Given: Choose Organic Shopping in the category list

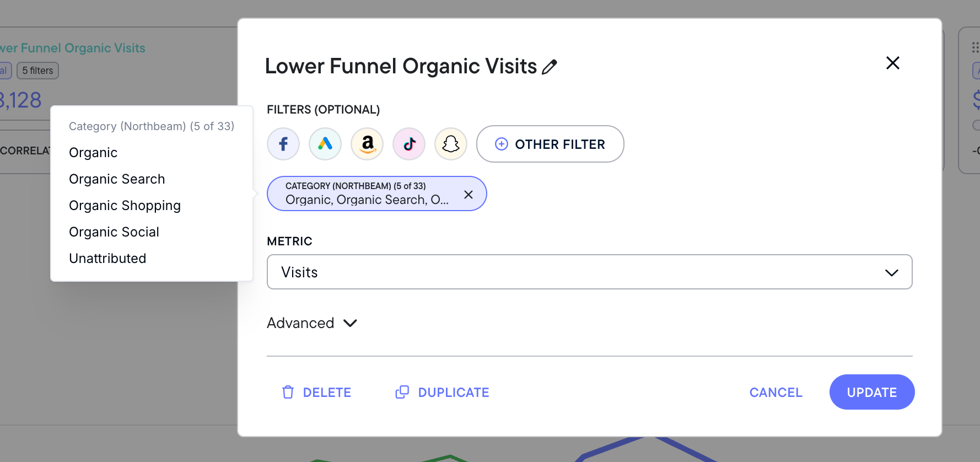Looking at the screenshot, I should (125, 206).
